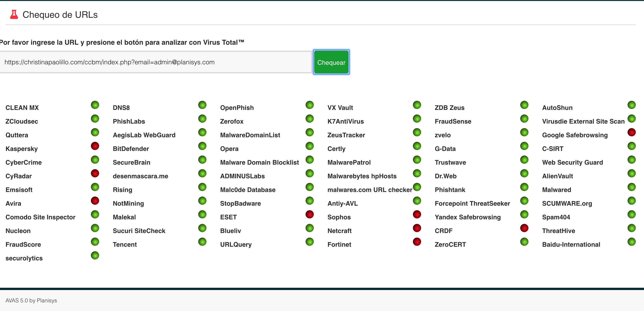
Task: Click the PhishLabs label
Action: (x=129, y=121)
